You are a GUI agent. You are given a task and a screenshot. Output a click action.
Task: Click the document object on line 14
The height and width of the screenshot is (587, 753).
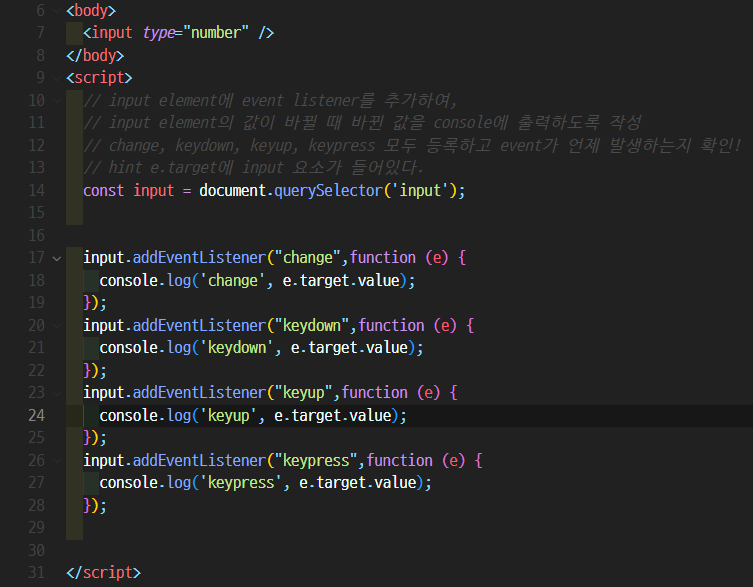click(x=232, y=191)
